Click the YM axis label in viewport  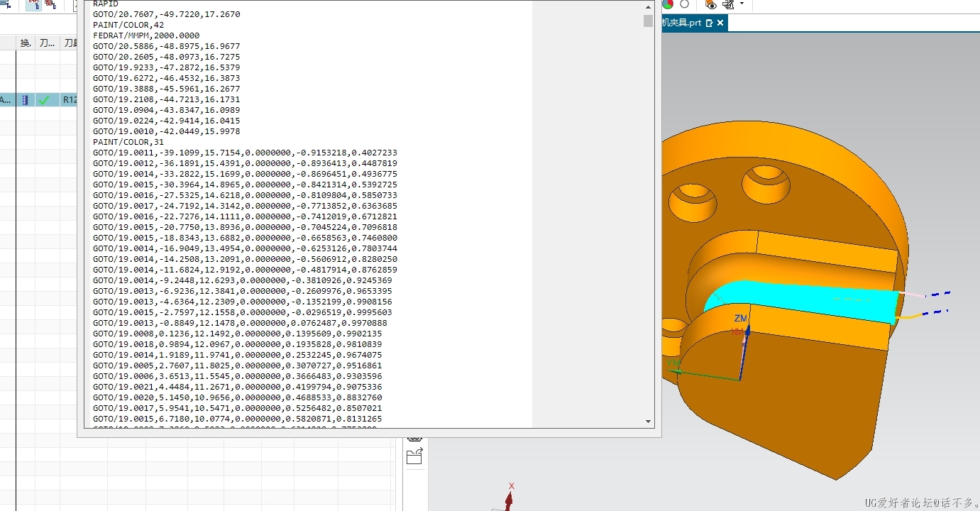(x=673, y=363)
